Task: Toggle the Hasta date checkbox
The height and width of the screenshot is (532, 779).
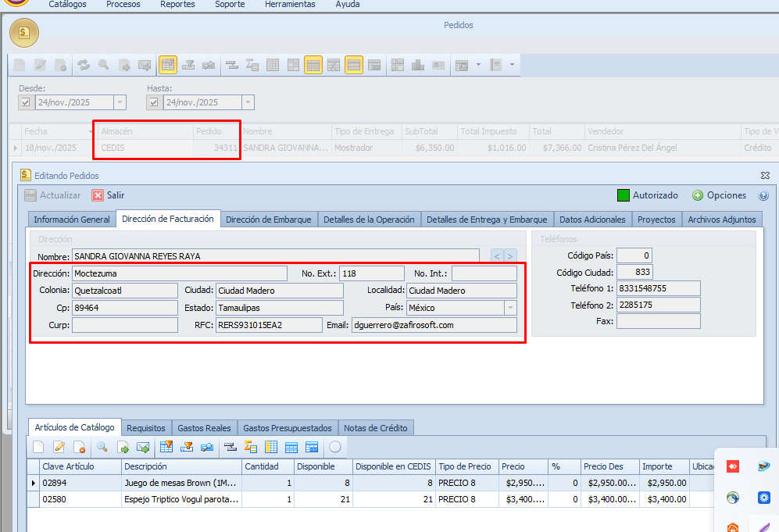Action: coord(153,102)
